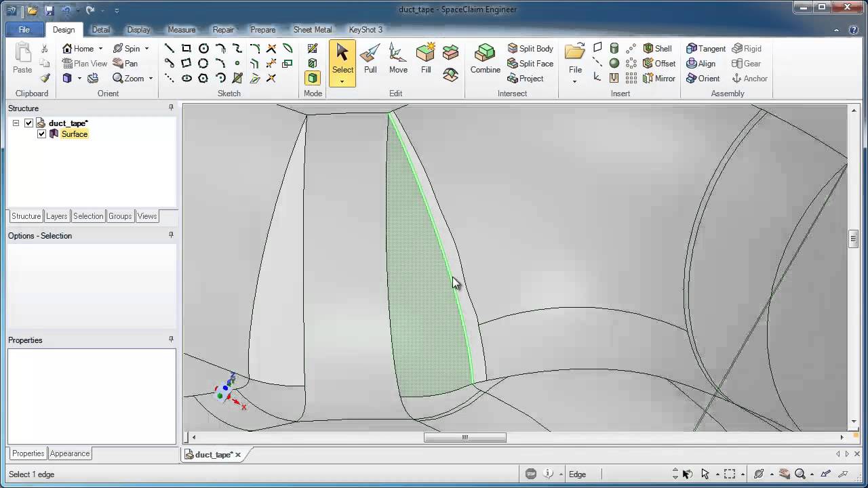Image resolution: width=868 pixels, height=488 pixels.
Task: Click the Project button
Action: click(x=526, y=78)
